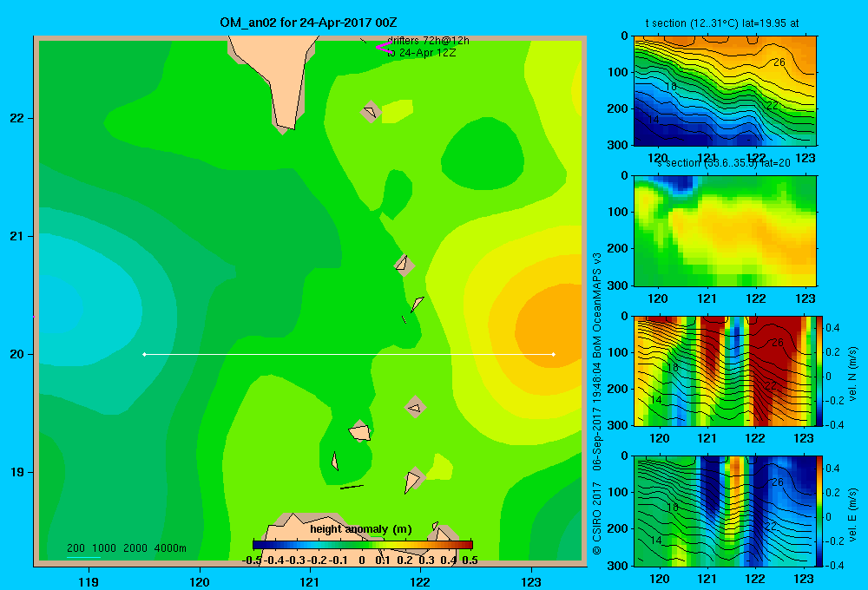Click the "22" isotherm label in the temperature section
Image resolution: width=868 pixels, height=590 pixels.
tap(773, 105)
